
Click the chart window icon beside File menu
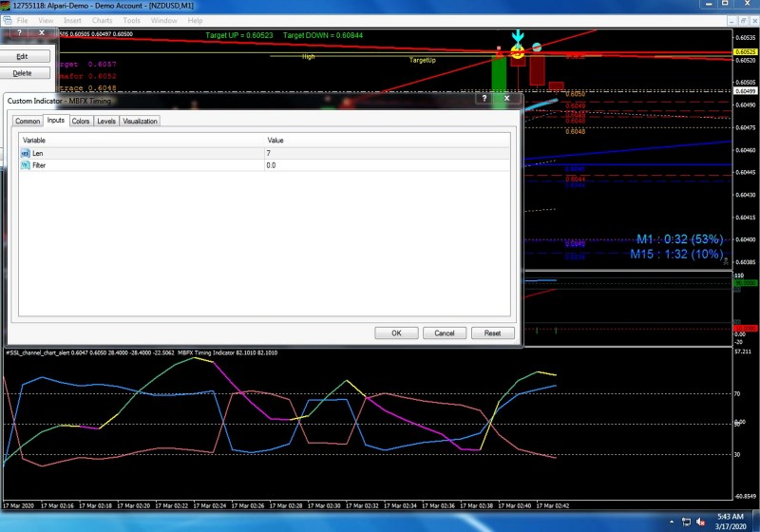coord(7,20)
